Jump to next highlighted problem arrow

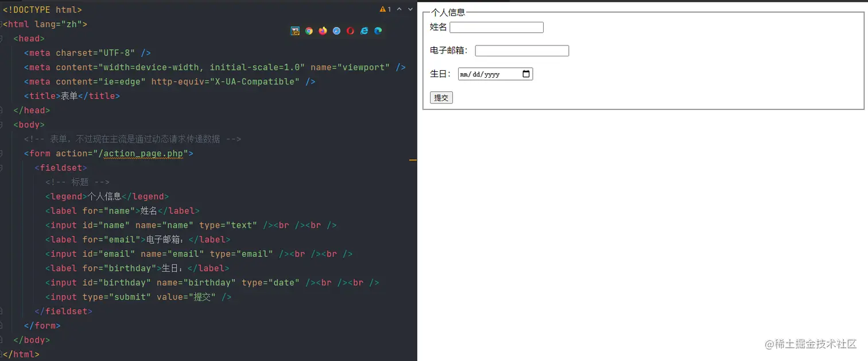point(410,9)
